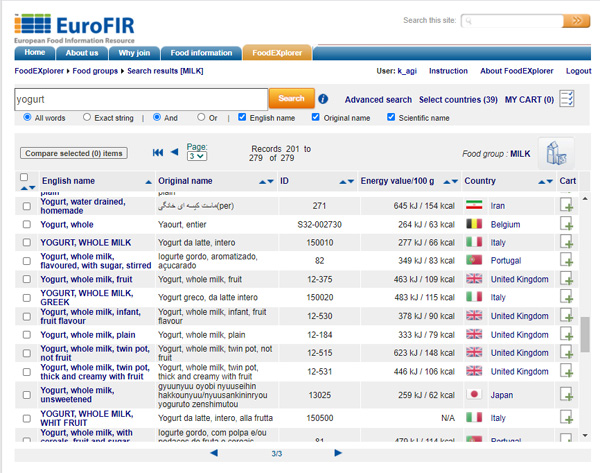Open Advanced search link
This screenshot has width=600, height=473.
378,99
